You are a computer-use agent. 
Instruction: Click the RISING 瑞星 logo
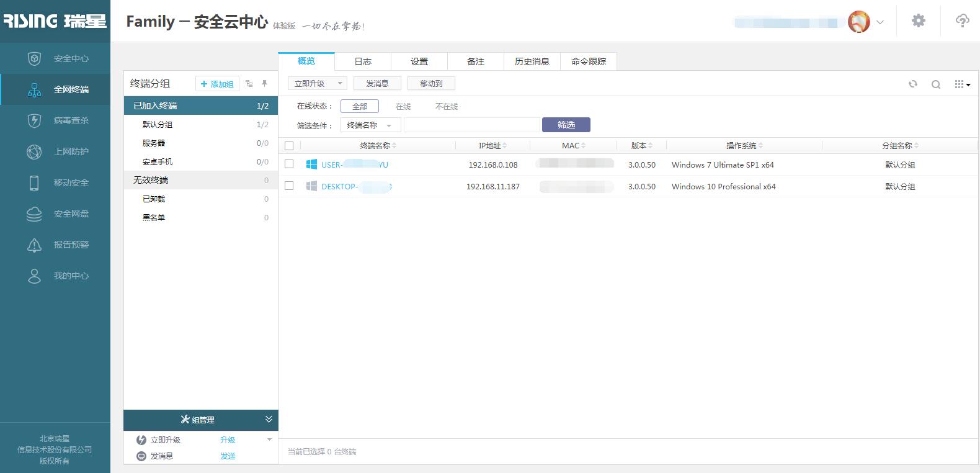pyautogui.click(x=55, y=21)
